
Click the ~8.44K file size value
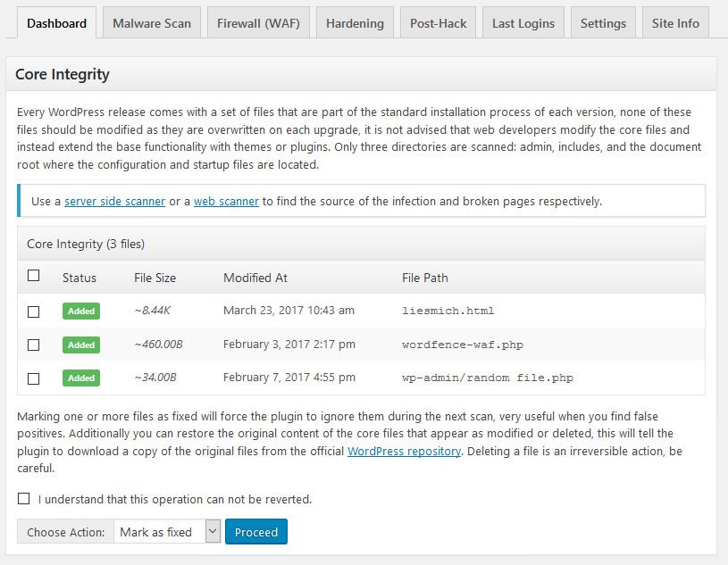click(152, 311)
